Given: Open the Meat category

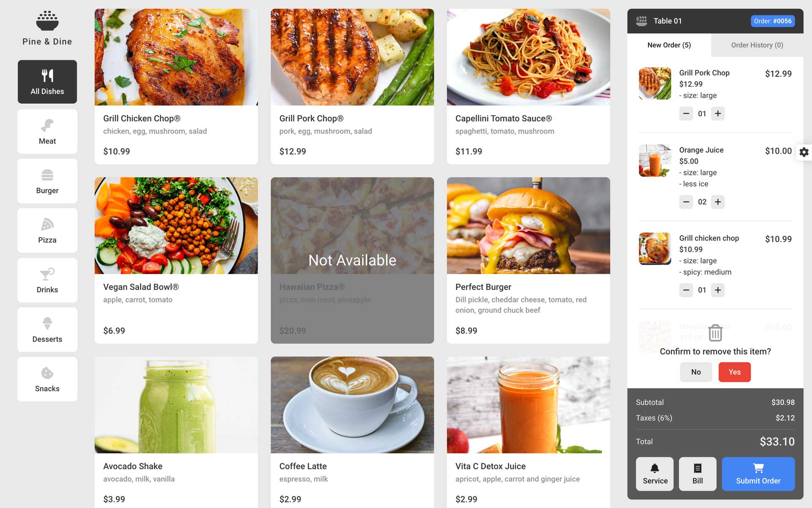Looking at the screenshot, I should pyautogui.click(x=47, y=131).
